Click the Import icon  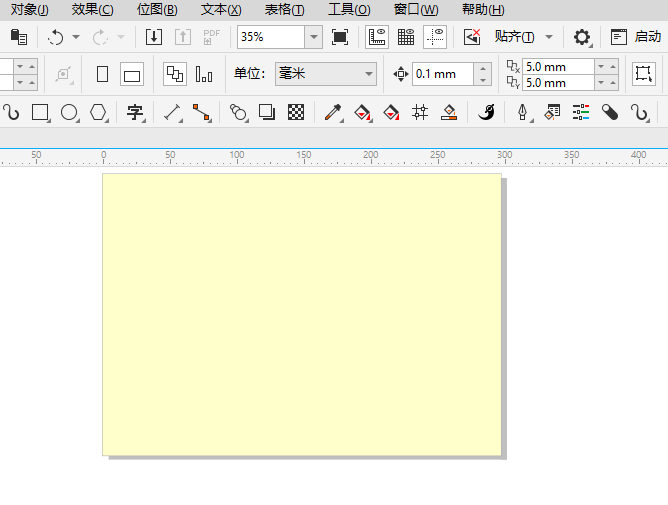point(154,37)
